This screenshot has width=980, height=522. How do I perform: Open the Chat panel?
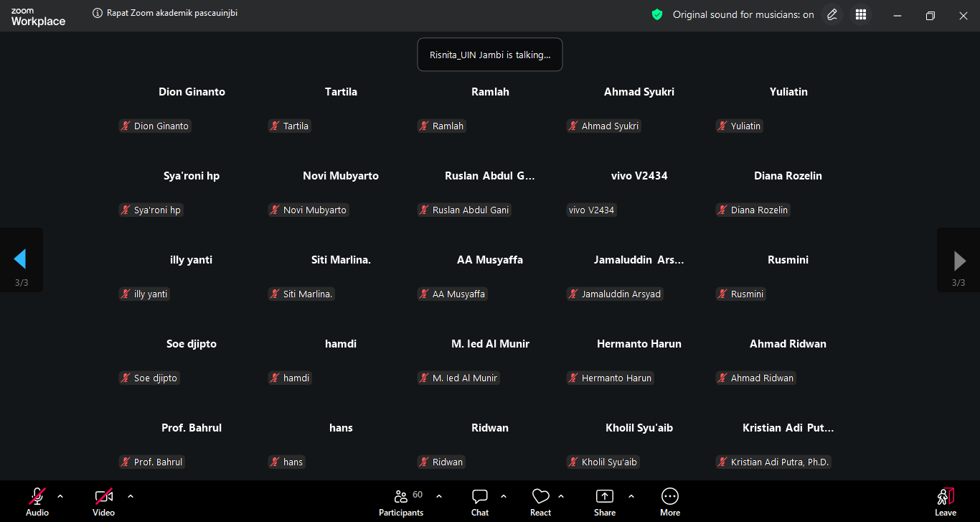click(x=480, y=501)
